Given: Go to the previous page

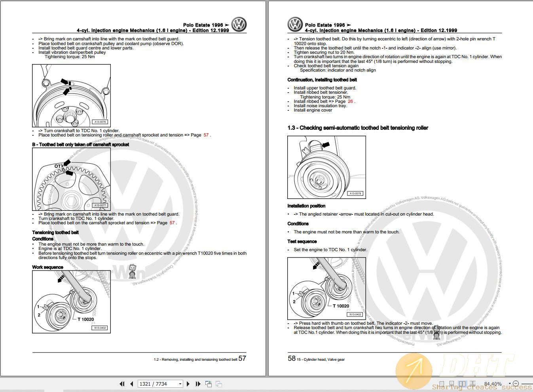Looking at the screenshot, I should click(131, 384).
